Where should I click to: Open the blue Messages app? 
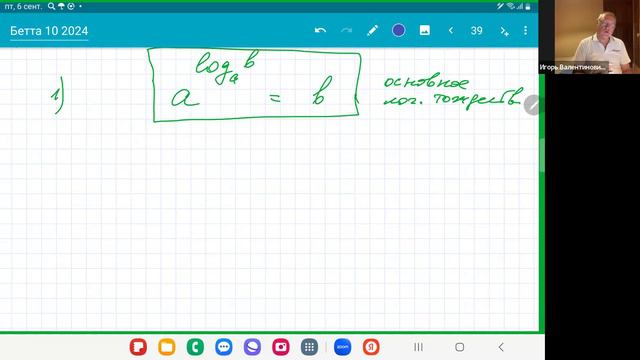pyautogui.click(x=224, y=347)
